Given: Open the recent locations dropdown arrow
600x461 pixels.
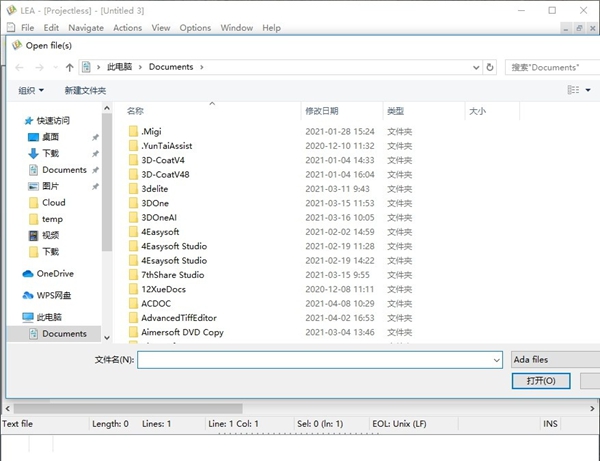Looking at the screenshot, I should click(x=55, y=68).
